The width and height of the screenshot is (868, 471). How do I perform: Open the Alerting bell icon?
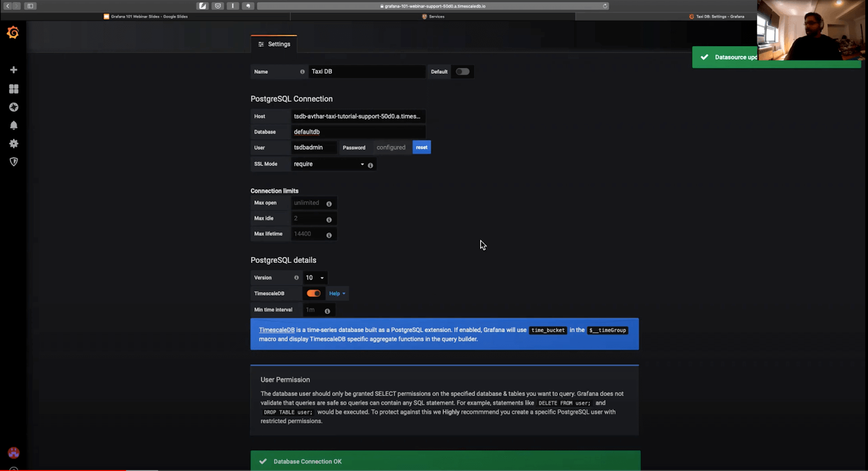(14, 125)
